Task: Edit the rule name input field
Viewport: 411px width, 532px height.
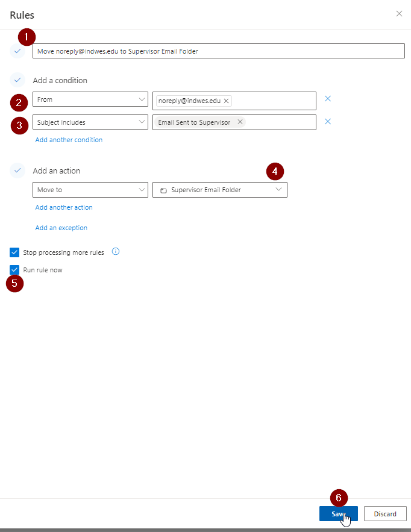Action: click(x=219, y=51)
